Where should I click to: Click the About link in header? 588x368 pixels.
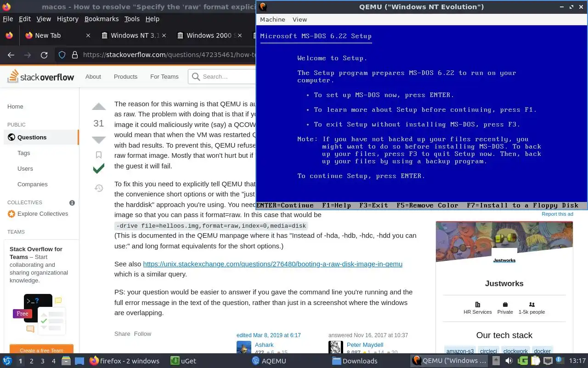click(x=93, y=77)
